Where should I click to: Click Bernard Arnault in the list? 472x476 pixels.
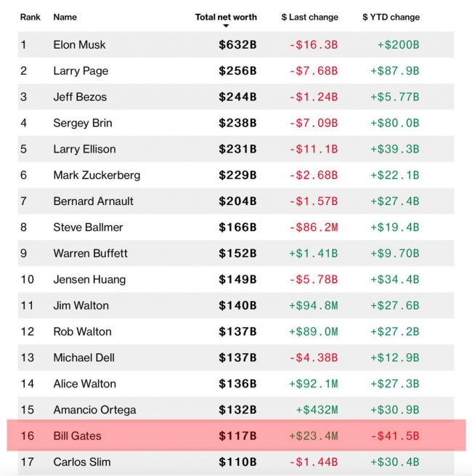(93, 201)
